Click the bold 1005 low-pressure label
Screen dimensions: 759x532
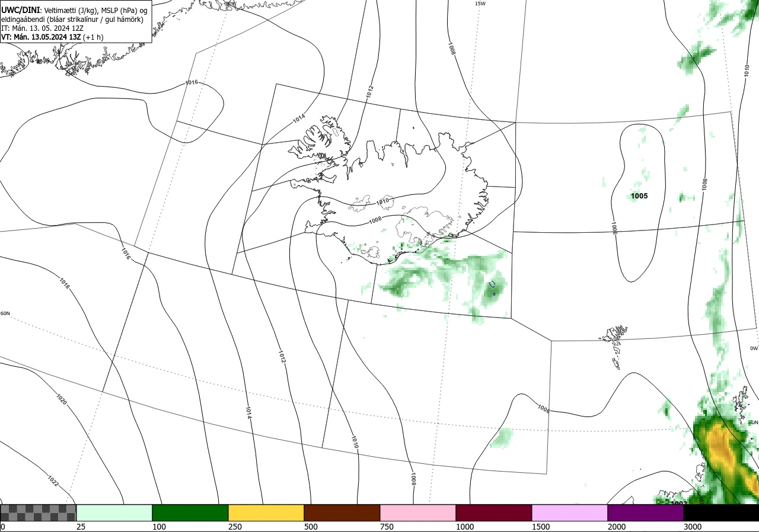tap(639, 196)
